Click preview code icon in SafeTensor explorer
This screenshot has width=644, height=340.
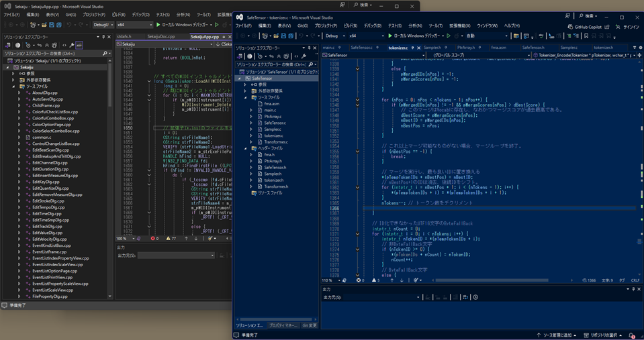(x=296, y=56)
